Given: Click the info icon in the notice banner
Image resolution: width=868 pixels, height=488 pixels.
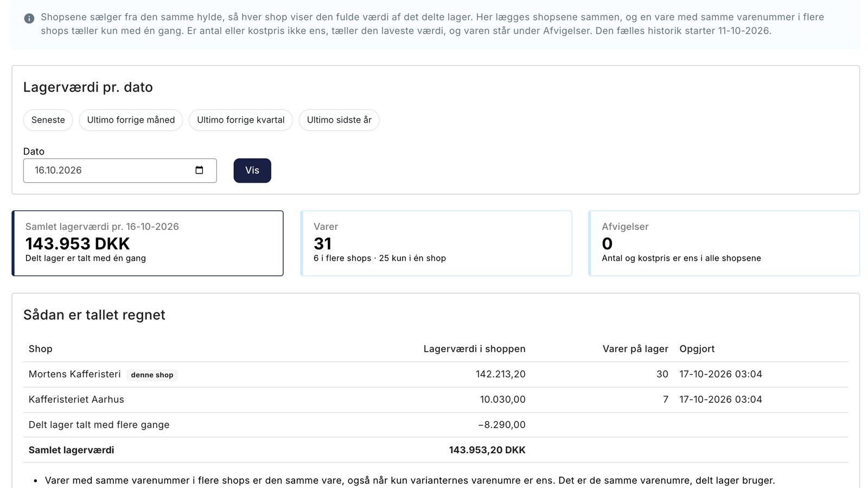Looking at the screenshot, I should pyautogui.click(x=29, y=18).
